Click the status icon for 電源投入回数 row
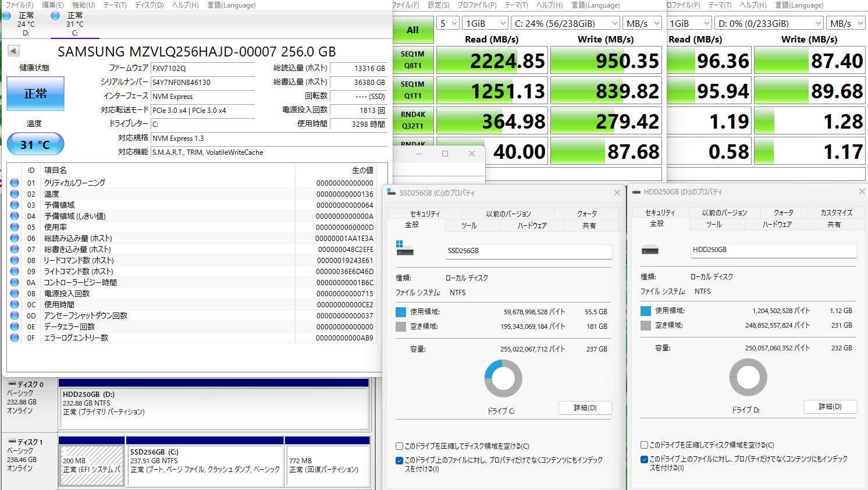Image resolution: width=868 pixels, height=490 pixels. pos(15,293)
